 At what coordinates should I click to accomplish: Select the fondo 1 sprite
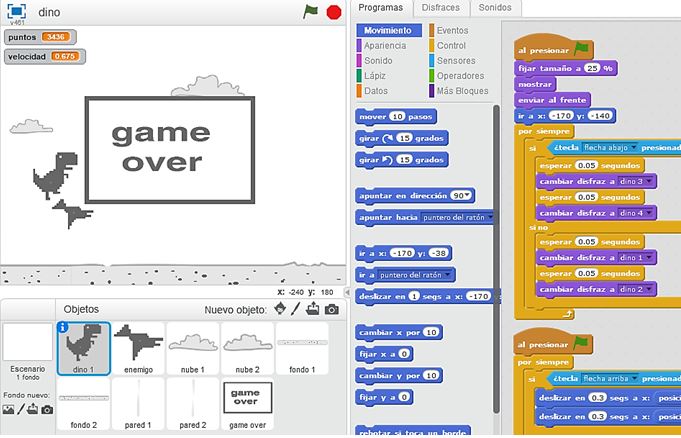302,348
